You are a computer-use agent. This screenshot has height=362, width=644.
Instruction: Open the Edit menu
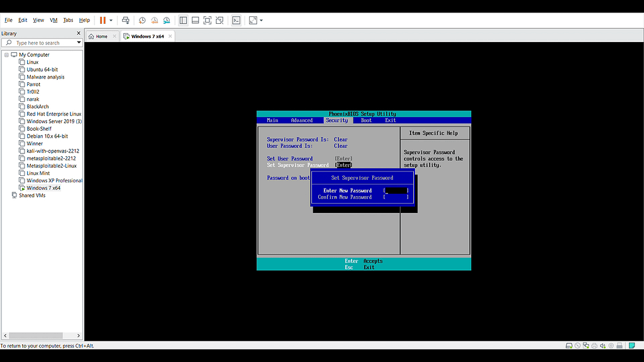point(23,20)
